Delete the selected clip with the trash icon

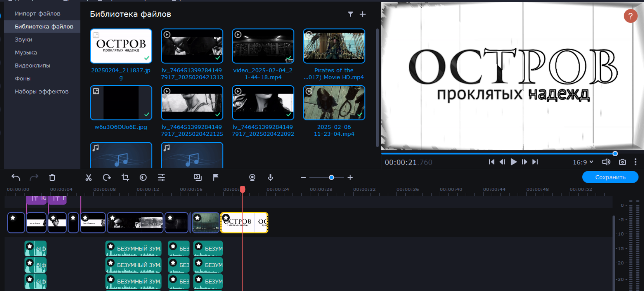(x=52, y=178)
